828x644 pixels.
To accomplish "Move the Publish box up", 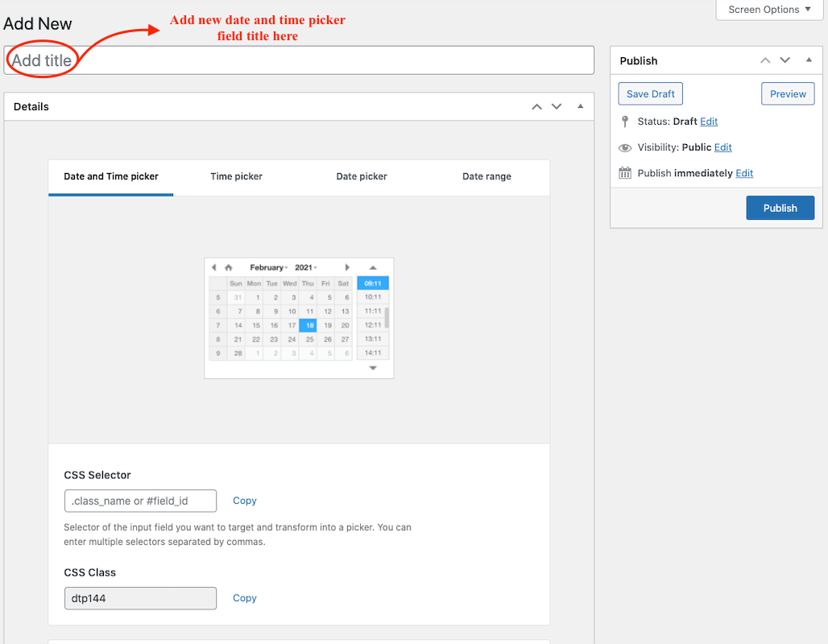I will point(765,60).
